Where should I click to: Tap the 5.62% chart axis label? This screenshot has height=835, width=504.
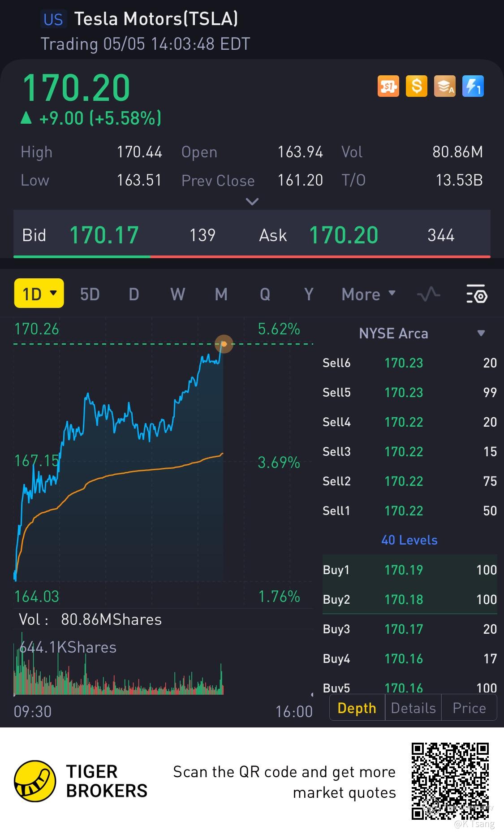[x=279, y=329]
